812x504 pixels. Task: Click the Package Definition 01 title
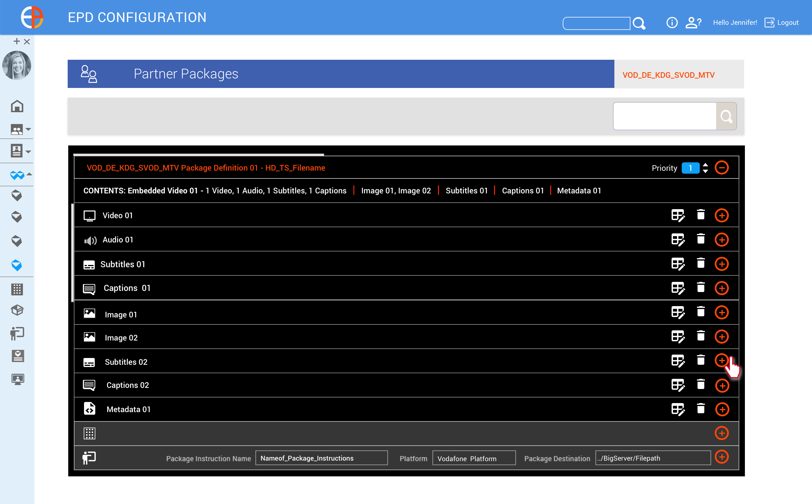coord(206,168)
